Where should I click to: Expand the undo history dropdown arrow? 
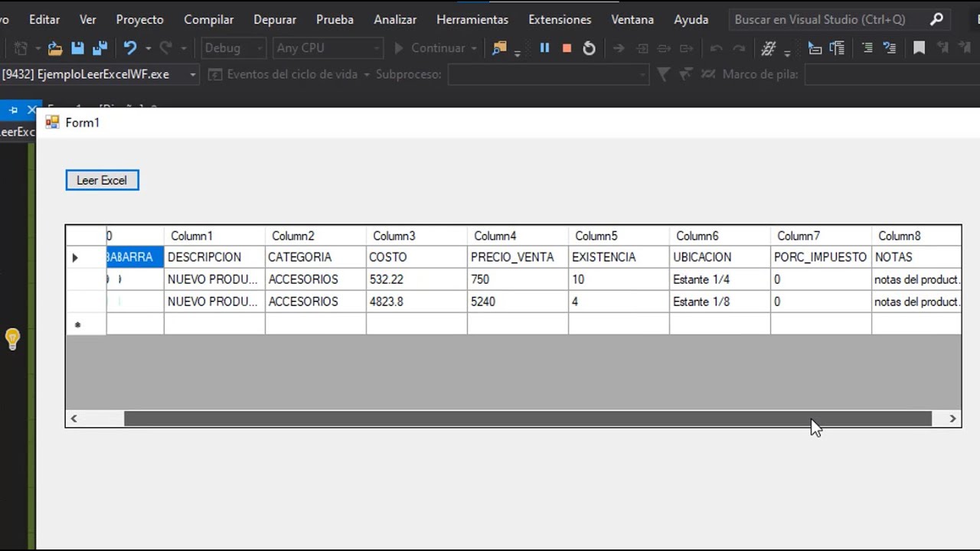[148, 48]
